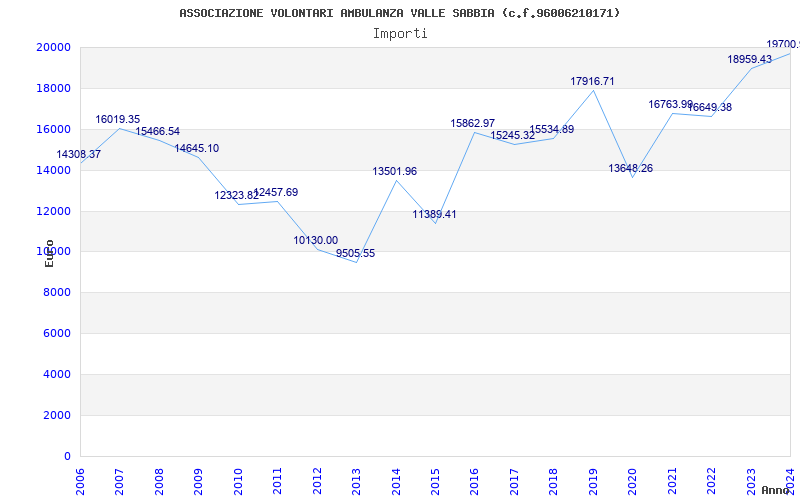800x500 pixels.
Task: Select the 18959.43 data label
Action: click(749, 59)
